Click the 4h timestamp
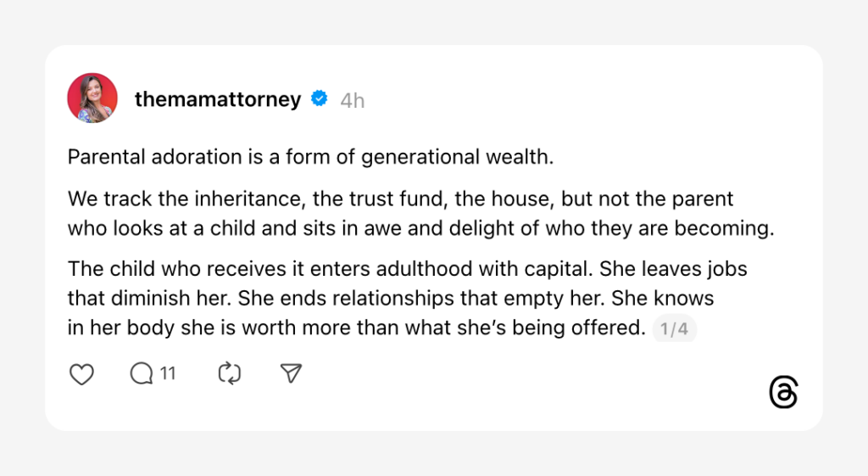 pyautogui.click(x=353, y=101)
